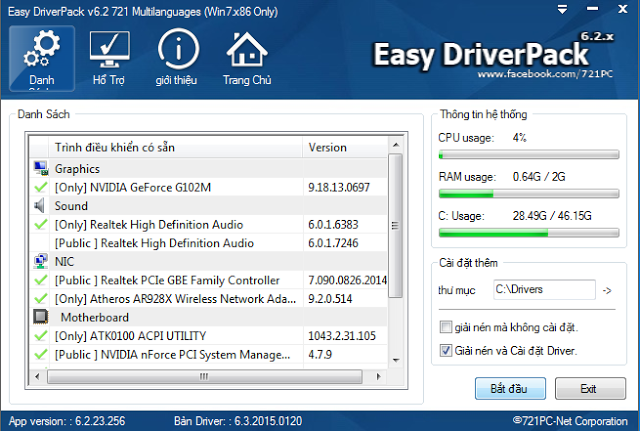Viewport: 640px width, 431px height.
Task: Toggle checkmark for ATK0100 ACPI UTILITY
Action: [x=40, y=336]
